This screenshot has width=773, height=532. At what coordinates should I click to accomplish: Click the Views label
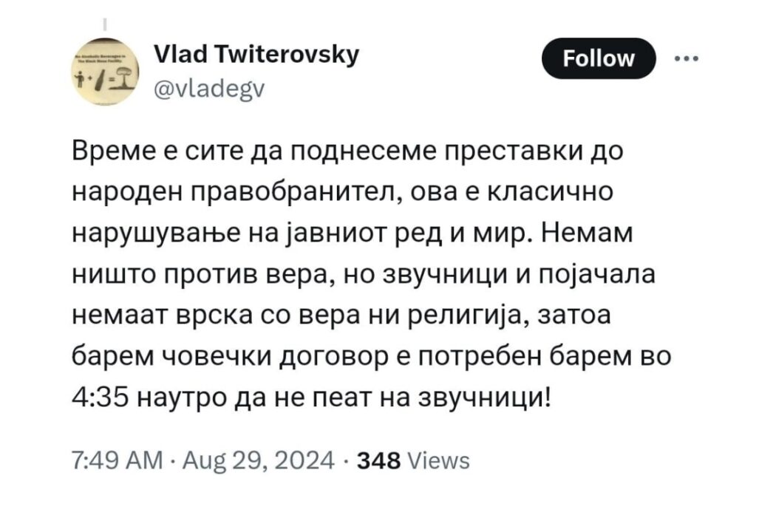[x=439, y=461]
